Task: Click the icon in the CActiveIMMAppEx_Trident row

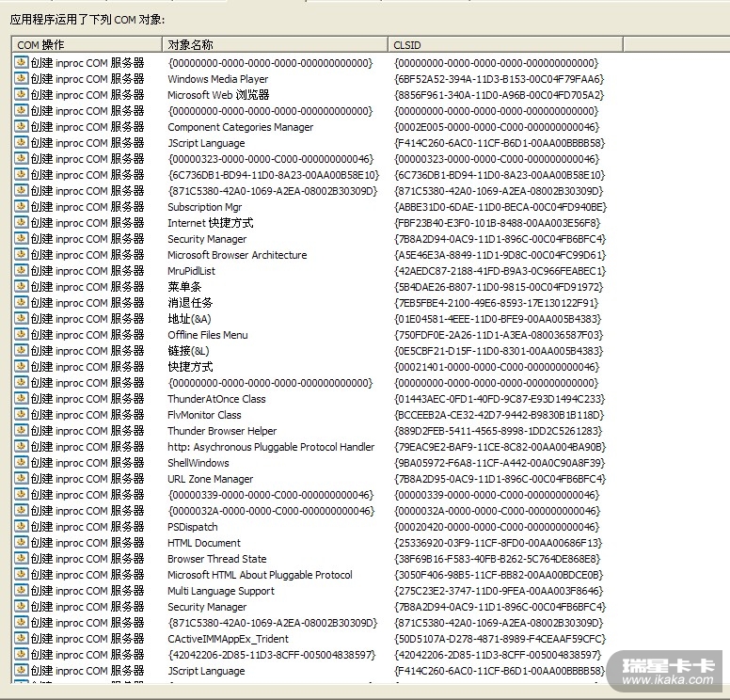Action: [x=22, y=638]
